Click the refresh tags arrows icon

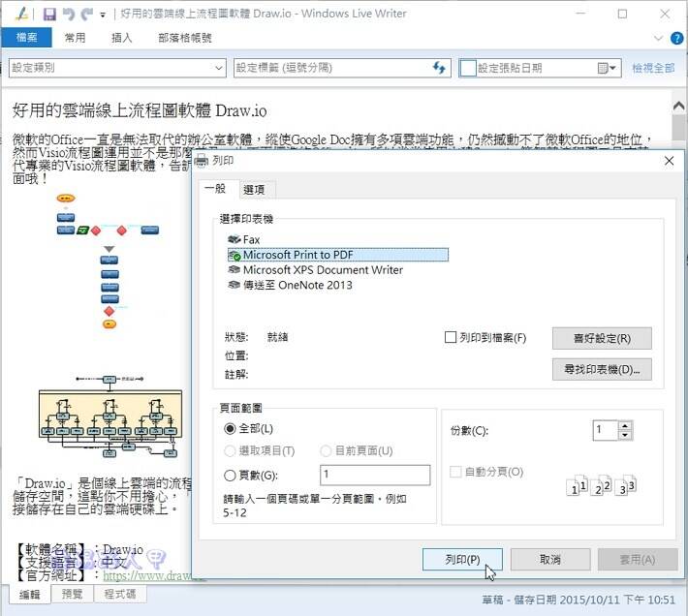pyautogui.click(x=439, y=68)
